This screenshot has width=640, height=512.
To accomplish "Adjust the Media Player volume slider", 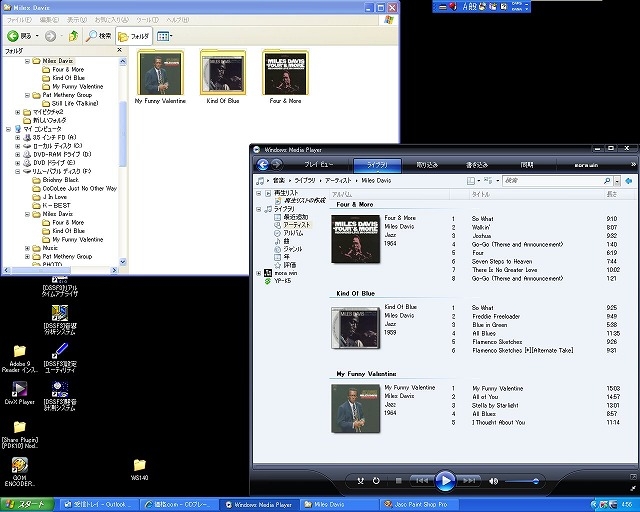I will [522, 481].
